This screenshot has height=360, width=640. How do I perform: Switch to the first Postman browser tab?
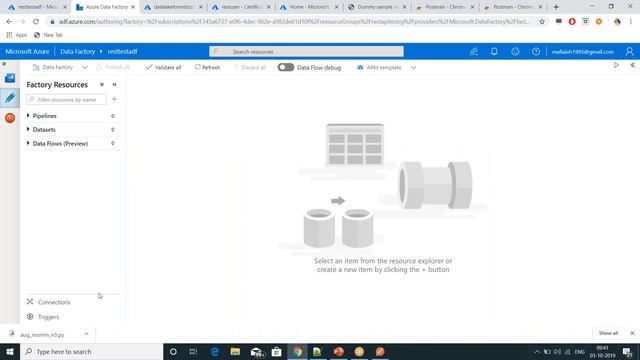445,7
